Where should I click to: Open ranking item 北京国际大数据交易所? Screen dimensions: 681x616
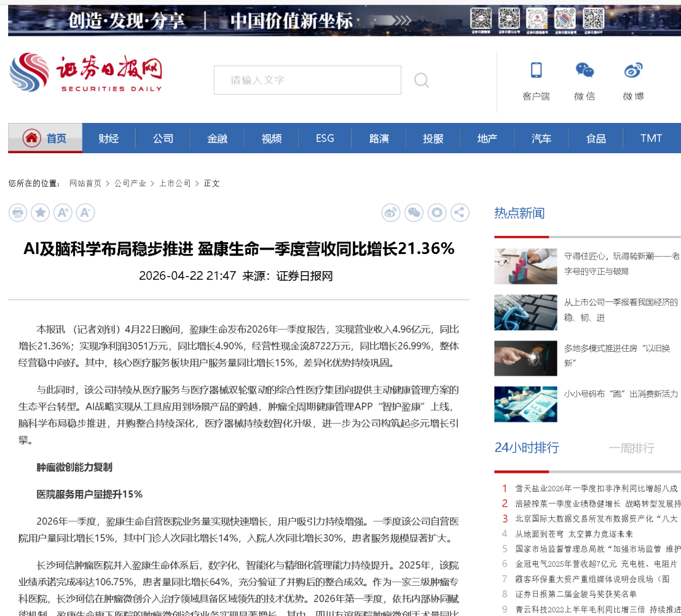point(597,519)
